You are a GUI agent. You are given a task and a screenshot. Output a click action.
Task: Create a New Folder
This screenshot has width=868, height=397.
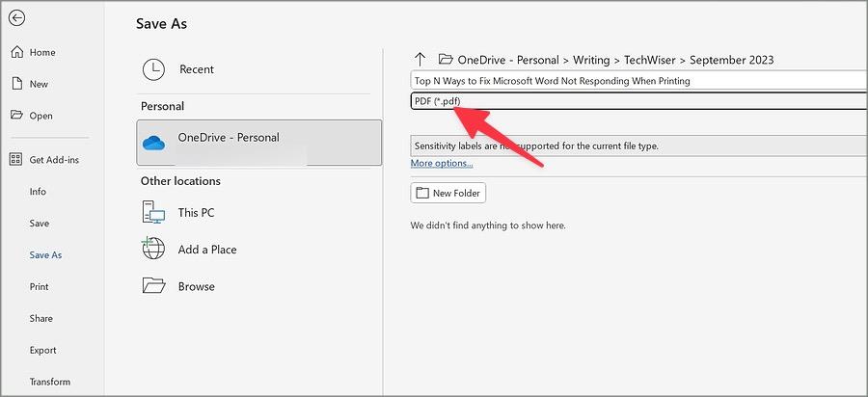pyautogui.click(x=448, y=193)
